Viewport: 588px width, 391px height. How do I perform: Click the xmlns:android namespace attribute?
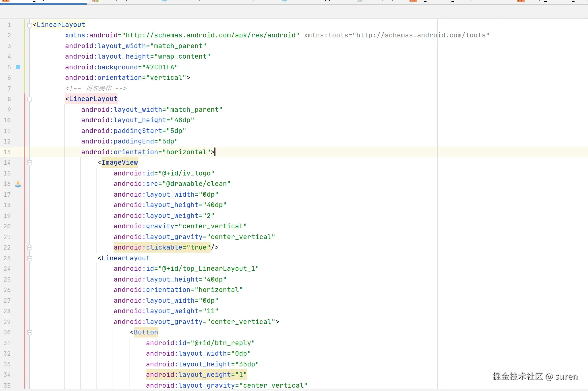182,35
